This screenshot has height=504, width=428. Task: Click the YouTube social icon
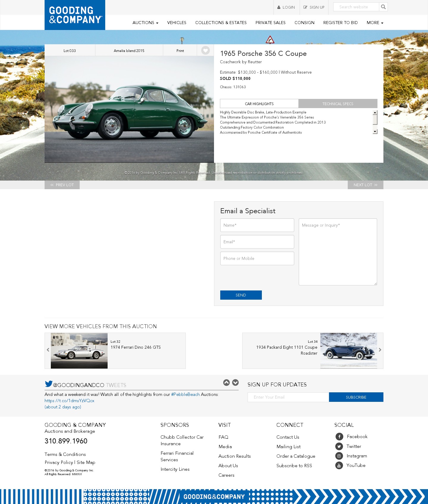339,465
